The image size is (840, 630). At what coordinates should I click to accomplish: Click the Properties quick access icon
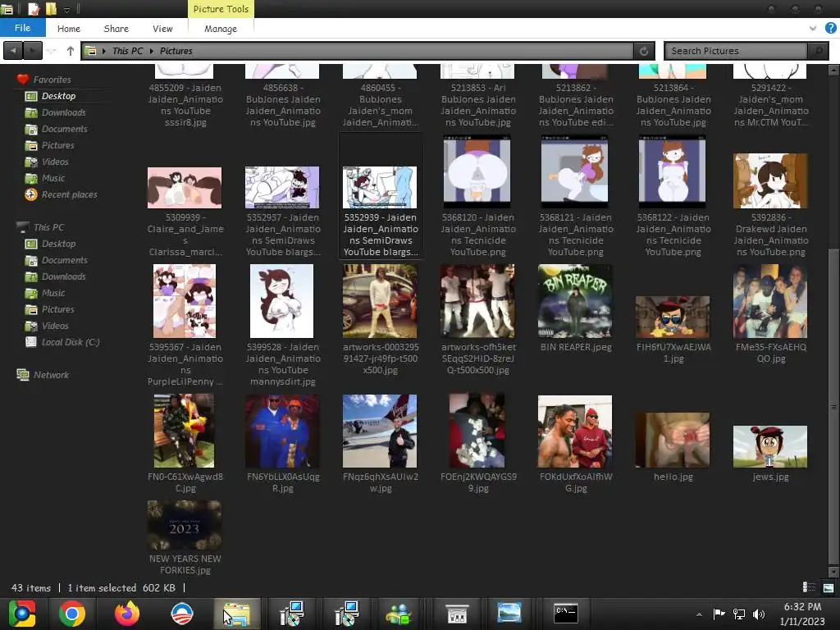[34, 9]
